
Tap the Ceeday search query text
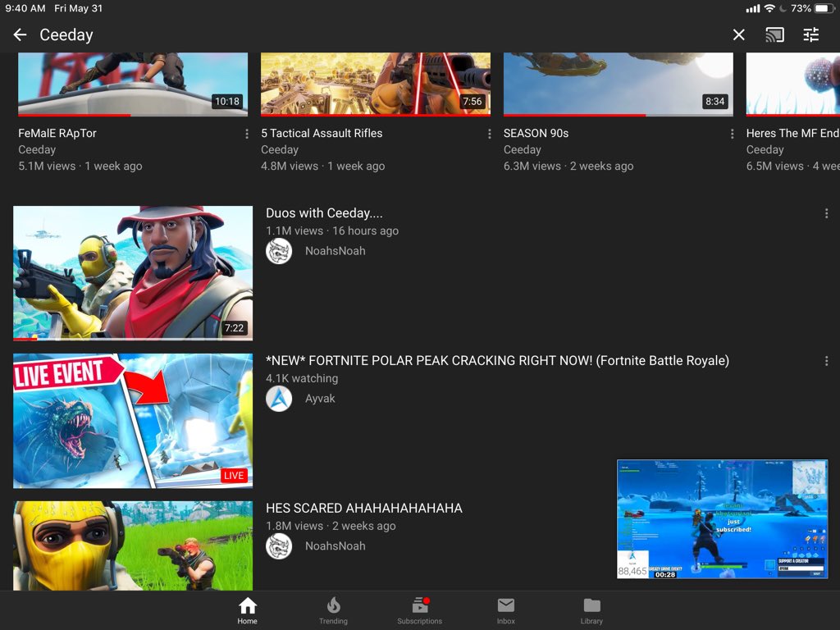pos(66,34)
